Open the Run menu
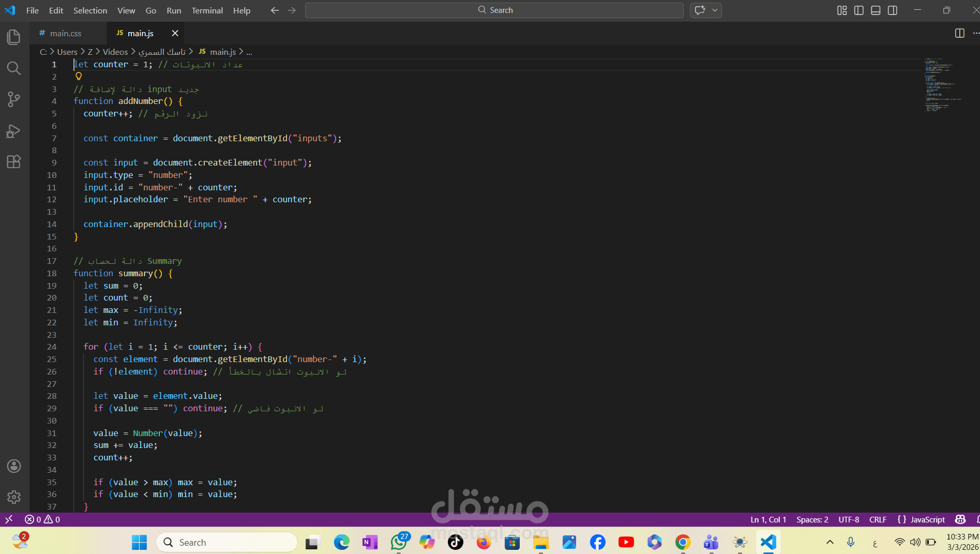The width and height of the screenshot is (980, 554). pyautogui.click(x=174, y=10)
